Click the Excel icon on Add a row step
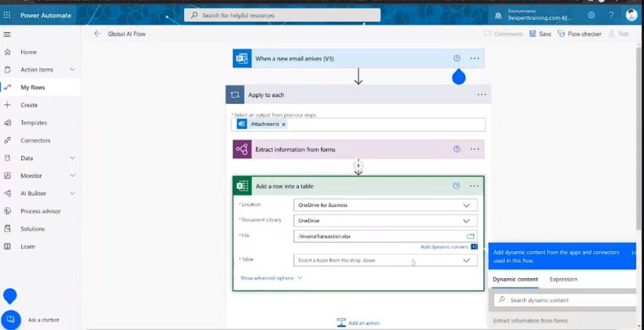The image size is (644, 330). (242, 186)
